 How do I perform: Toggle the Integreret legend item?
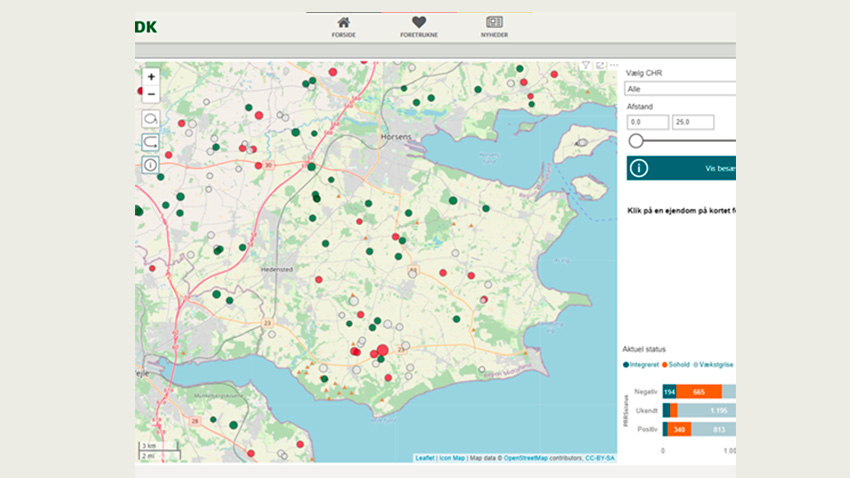coord(641,365)
